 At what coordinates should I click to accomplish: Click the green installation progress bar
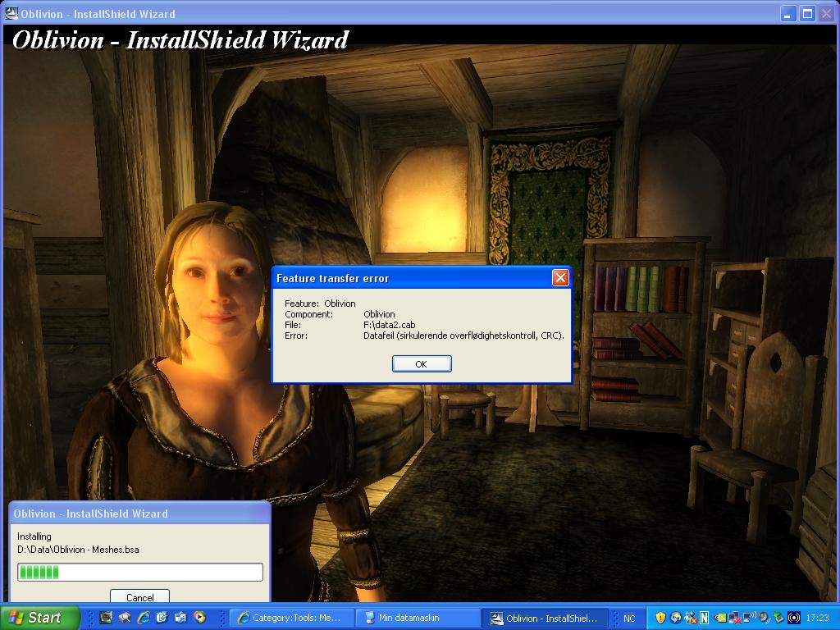click(139, 572)
